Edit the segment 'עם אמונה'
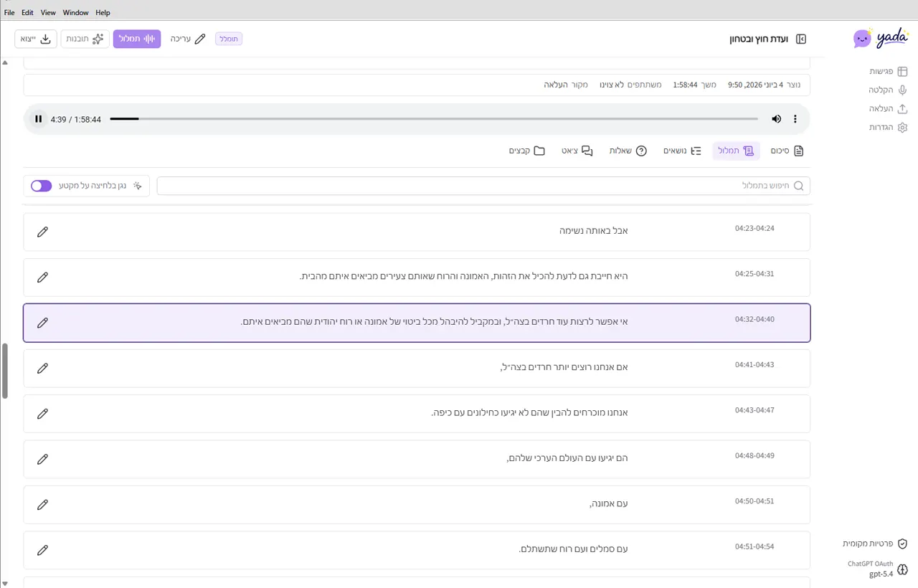Screen dimensions: 918x588 pyautogui.click(x=42, y=505)
